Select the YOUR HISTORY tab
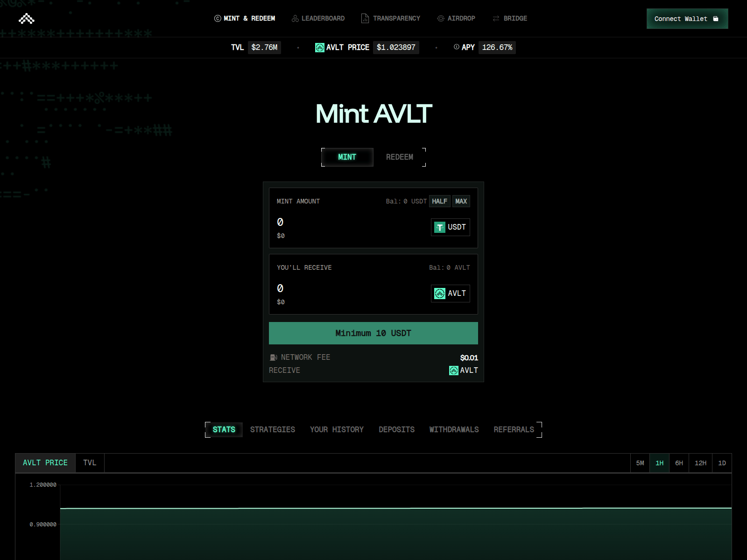This screenshot has height=560, width=747. tap(337, 430)
